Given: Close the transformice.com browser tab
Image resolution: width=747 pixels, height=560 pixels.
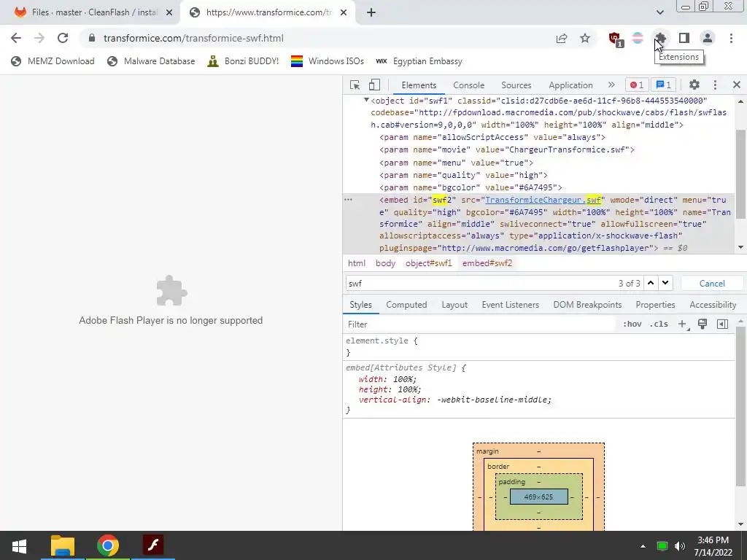Looking at the screenshot, I should coord(344,13).
